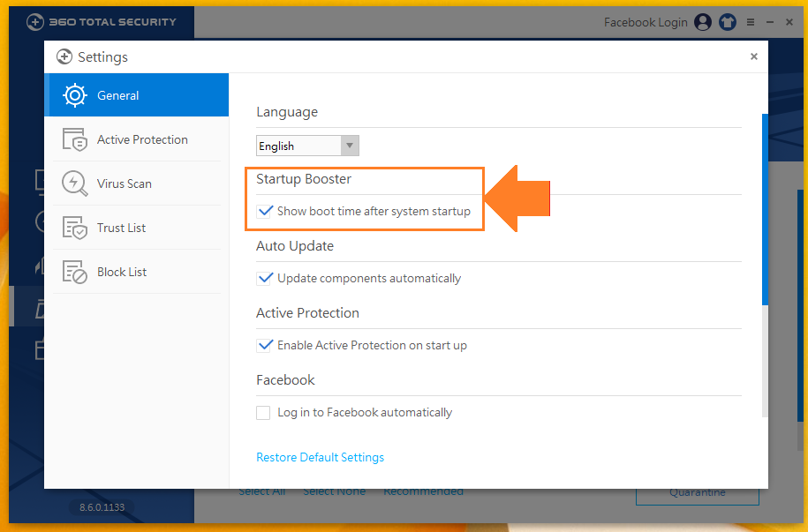The image size is (808, 532).
Task: Click Select All link behind the dialog
Action: pyautogui.click(x=261, y=491)
